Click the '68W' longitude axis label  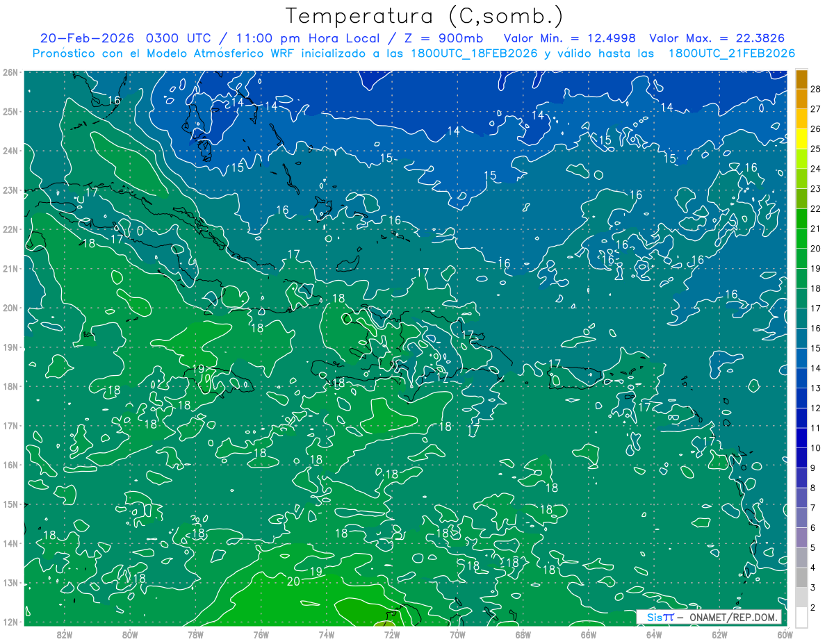[x=523, y=634]
